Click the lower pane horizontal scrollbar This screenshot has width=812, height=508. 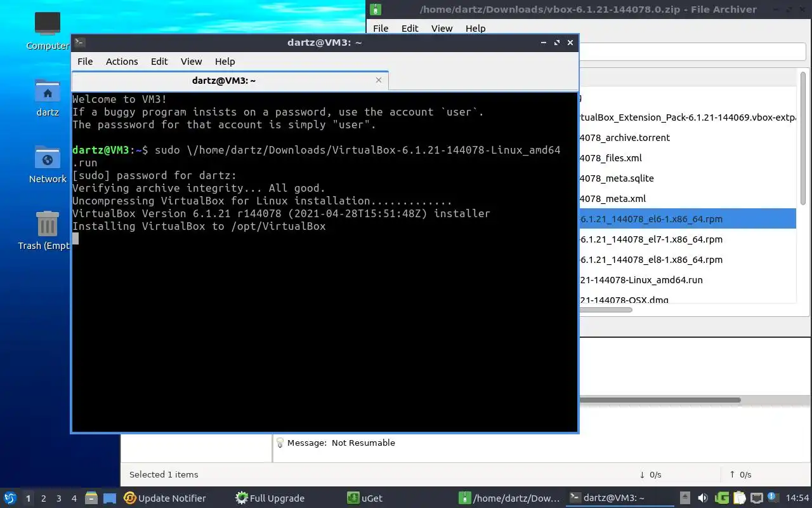pyautogui.click(x=660, y=400)
